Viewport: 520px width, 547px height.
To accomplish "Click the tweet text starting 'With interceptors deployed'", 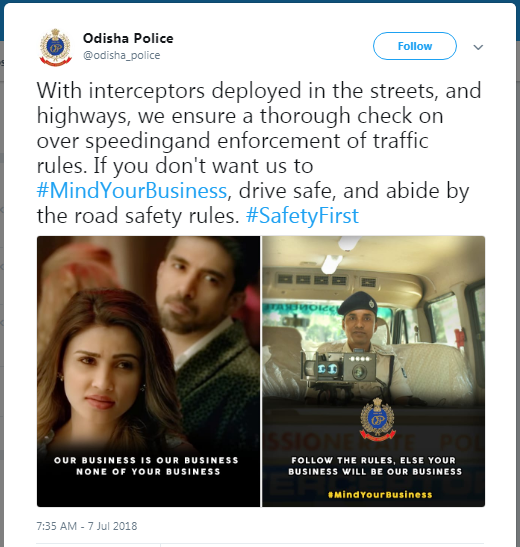I will (x=259, y=153).
